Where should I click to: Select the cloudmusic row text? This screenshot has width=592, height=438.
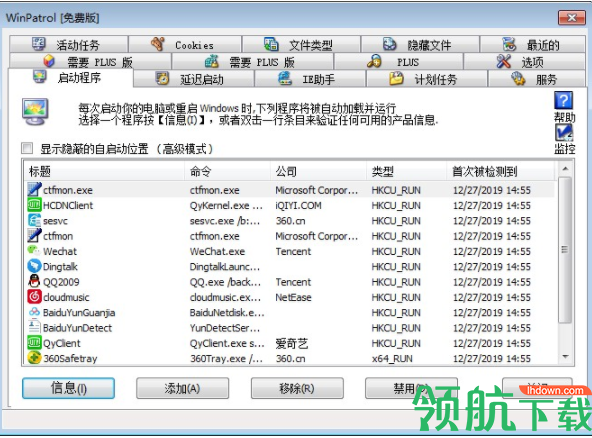[66, 298]
